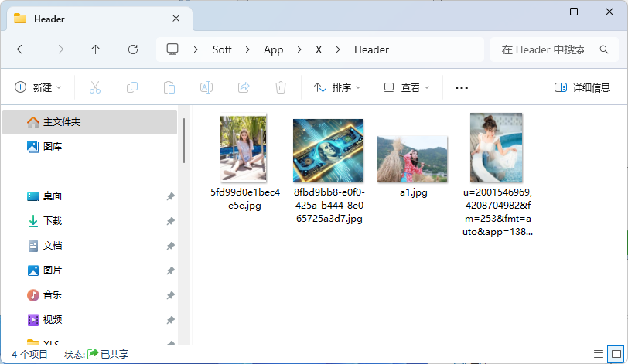Click the sidebar vertical scrollbar
The height and width of the screenshot is (364, 628).
(x=184, y=141)
